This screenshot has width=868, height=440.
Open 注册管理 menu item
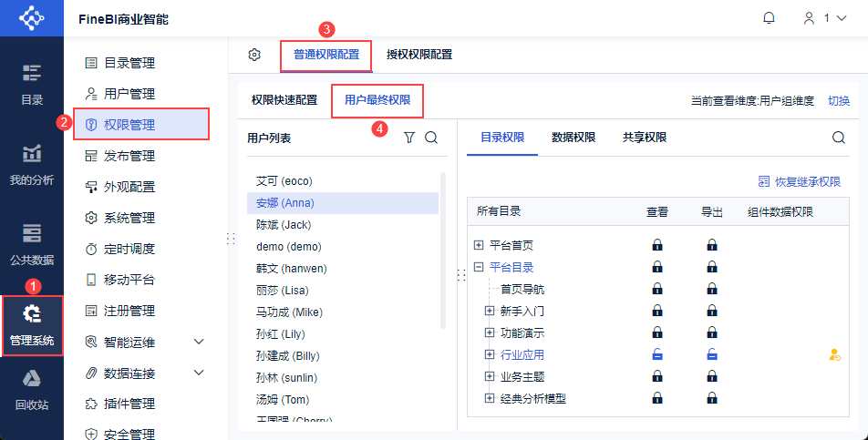pos(119,311)
